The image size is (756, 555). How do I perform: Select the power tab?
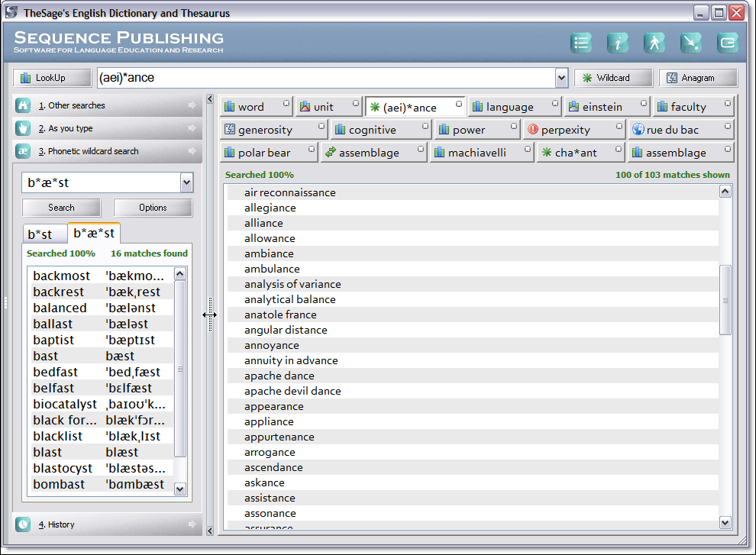(x=477, y=130)
